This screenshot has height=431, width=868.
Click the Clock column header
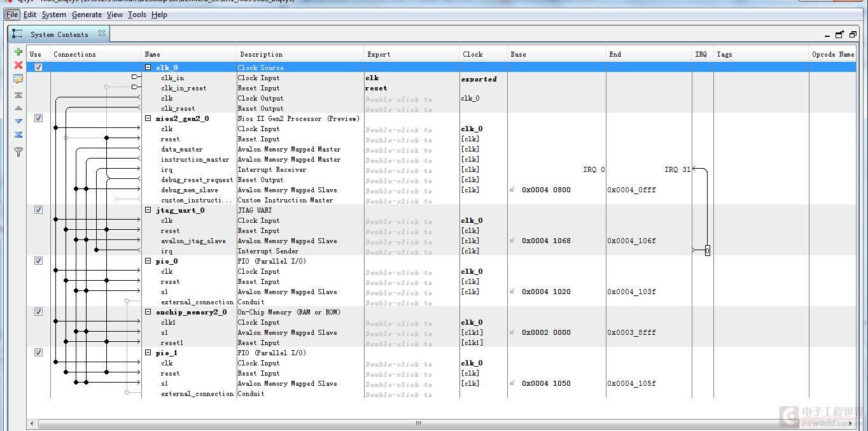coord(484,54)
